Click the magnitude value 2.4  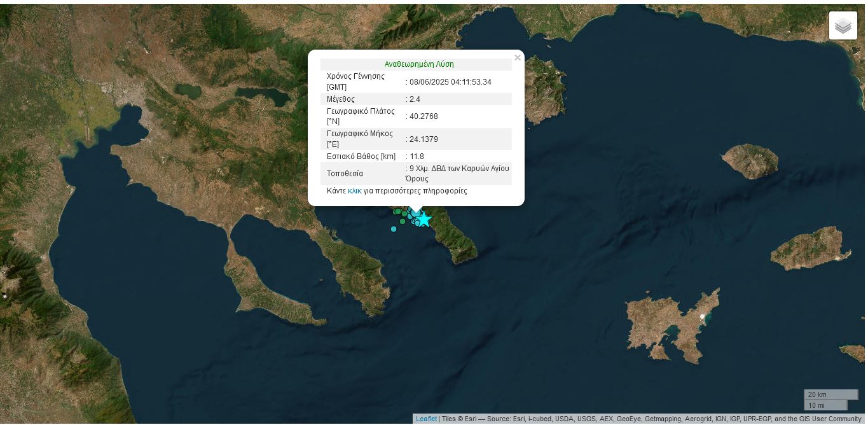point(415,99)
